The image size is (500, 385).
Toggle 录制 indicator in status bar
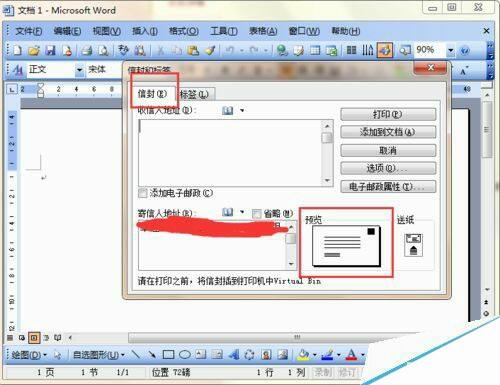[x=322, y=372]
